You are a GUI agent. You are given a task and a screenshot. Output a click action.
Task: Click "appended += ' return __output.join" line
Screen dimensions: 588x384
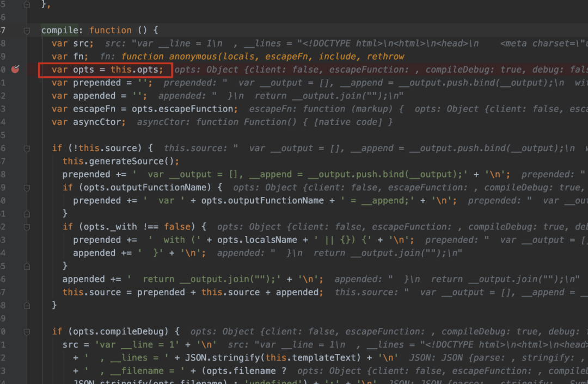point(193,279)
